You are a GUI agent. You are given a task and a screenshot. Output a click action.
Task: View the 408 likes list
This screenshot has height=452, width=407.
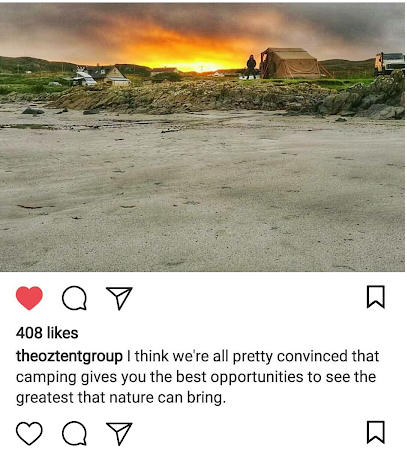(x=47, y=333)
